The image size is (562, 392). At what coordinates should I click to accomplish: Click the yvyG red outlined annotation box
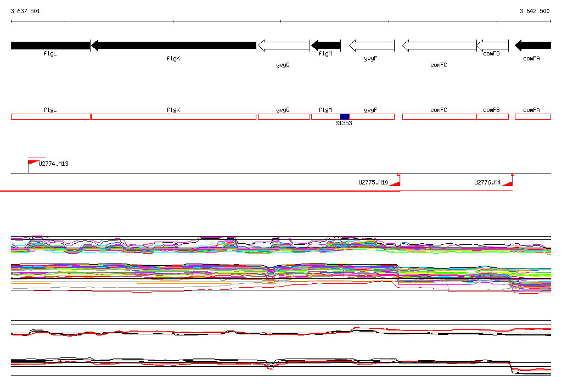click(284, 116)
